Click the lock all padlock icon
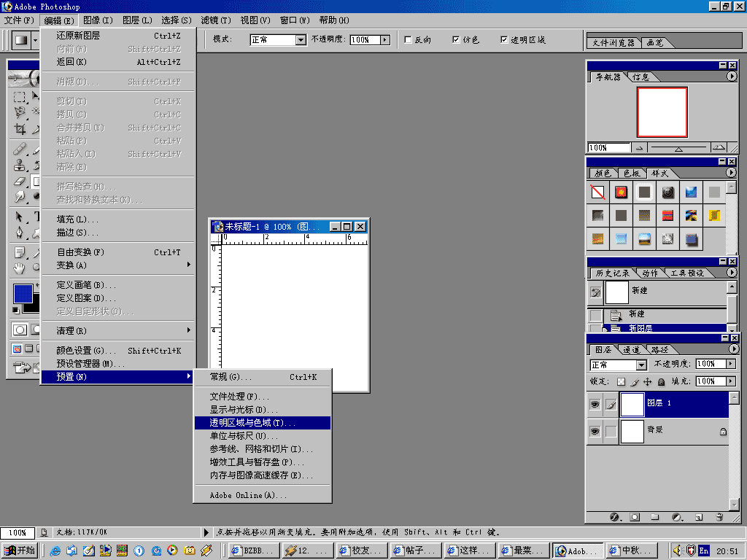 tap(661, 381)
